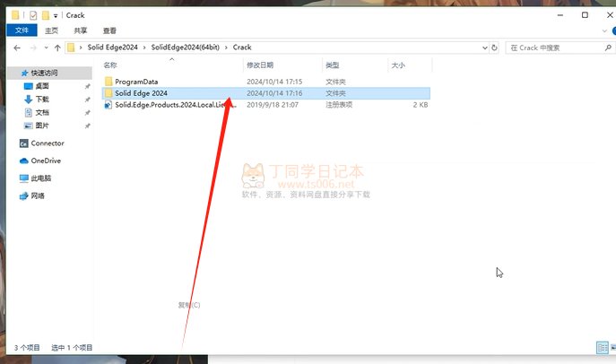Open Connector in navigation pane
Image resolution: width=616 pixels, height=364 pixels.
click(48, 143)
